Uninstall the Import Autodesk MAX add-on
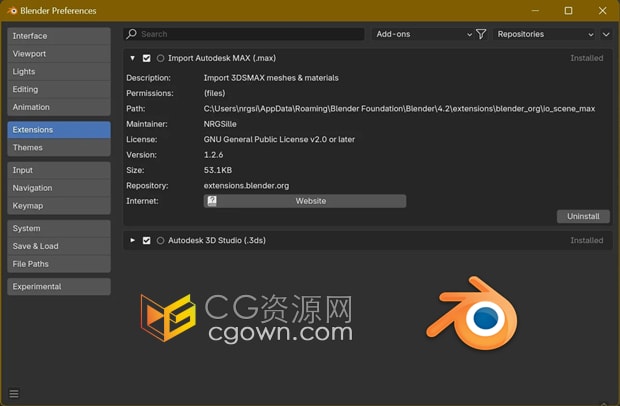Image resolution: width=620 pixels, height=406 pixels. tap(583, 216)
